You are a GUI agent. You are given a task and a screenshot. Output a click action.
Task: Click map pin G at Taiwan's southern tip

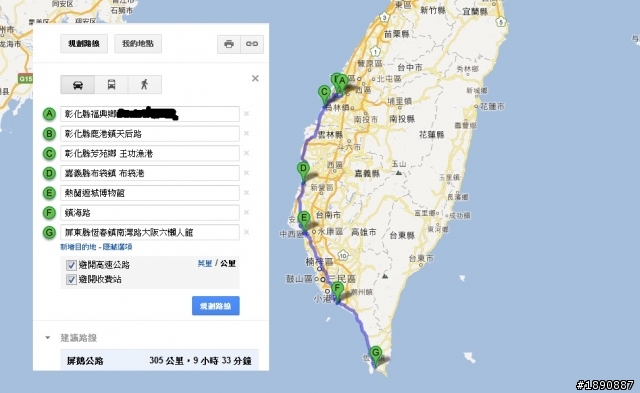pyautogui.click(x=376, y=355)
